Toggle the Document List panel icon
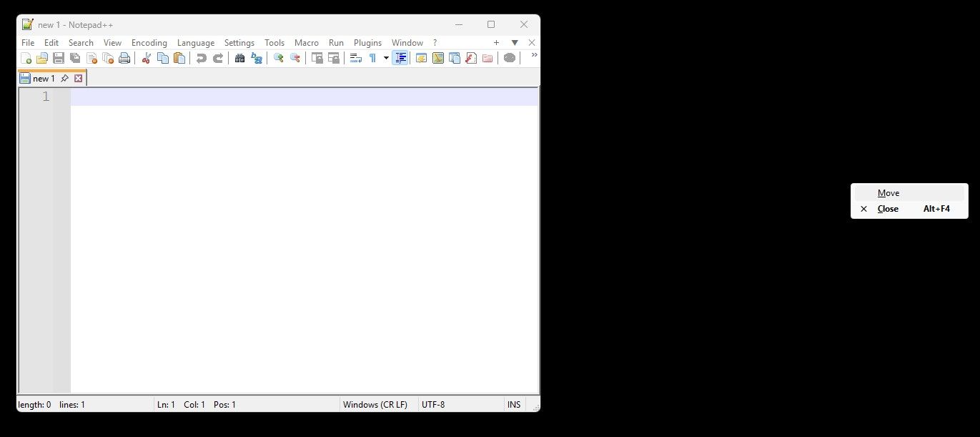 tap(455, 58)
